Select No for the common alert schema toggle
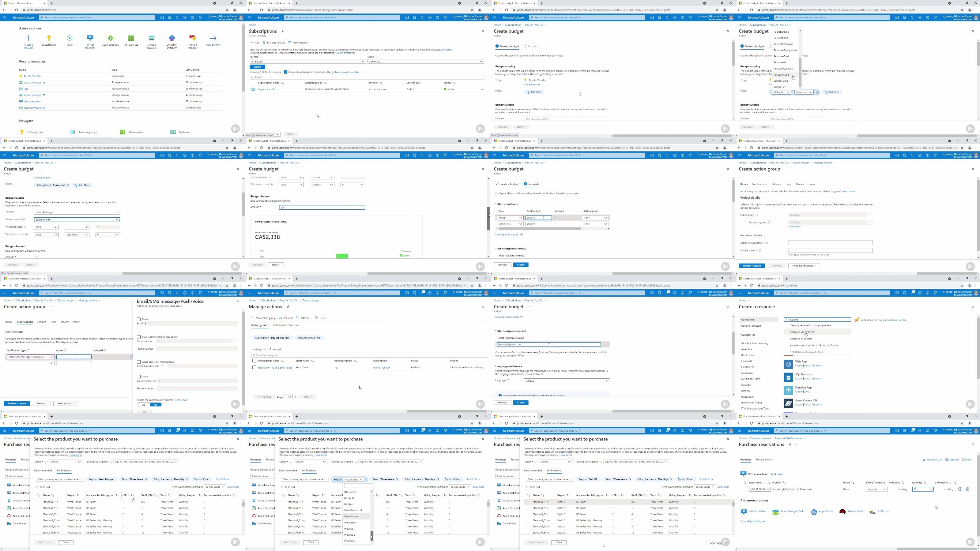 pyautogui.click(x=156, y=405)
